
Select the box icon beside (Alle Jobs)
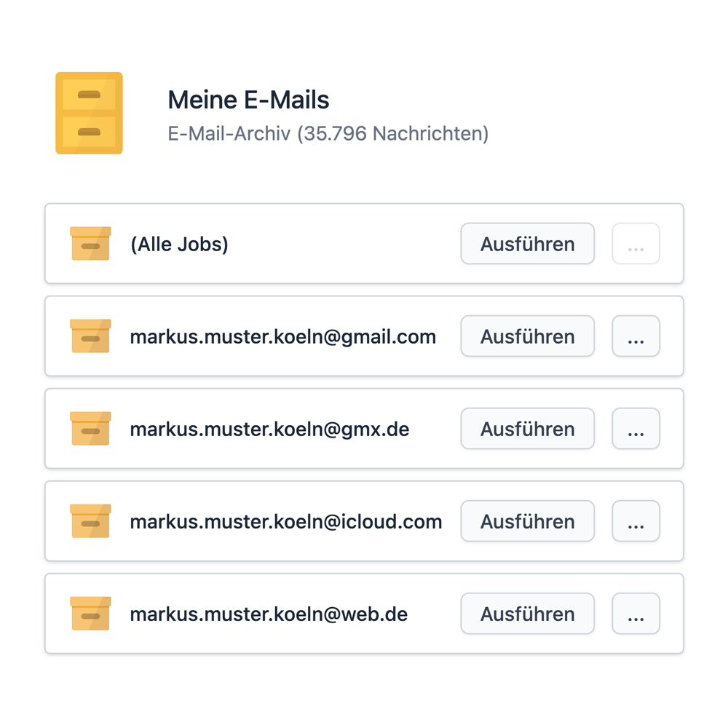point(90,244)
